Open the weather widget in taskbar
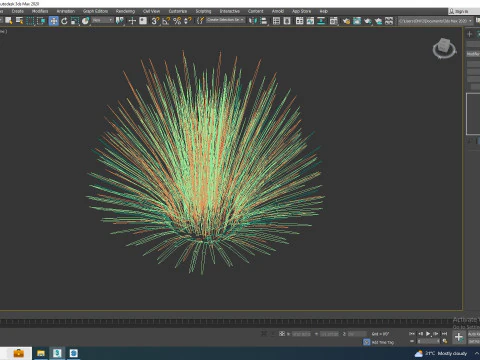 441,353
